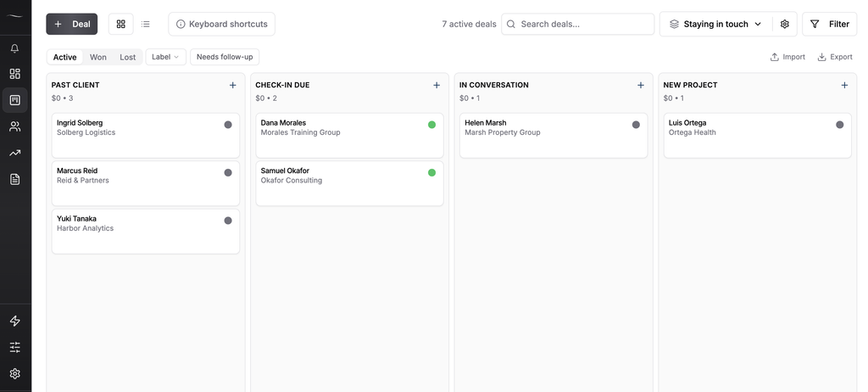The width and height of the screenshot is (868, 392).
Task: Click the Morales Training Group company name
Action: pos(300,132)
